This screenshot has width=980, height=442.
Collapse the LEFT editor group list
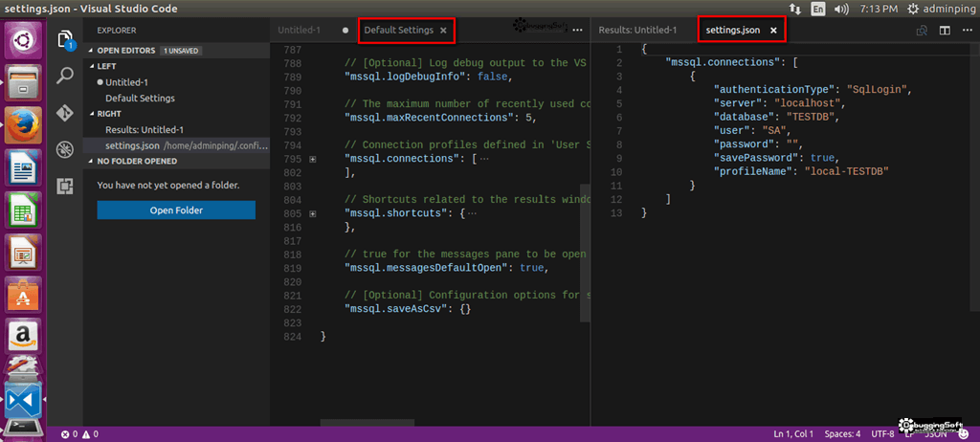106,66
